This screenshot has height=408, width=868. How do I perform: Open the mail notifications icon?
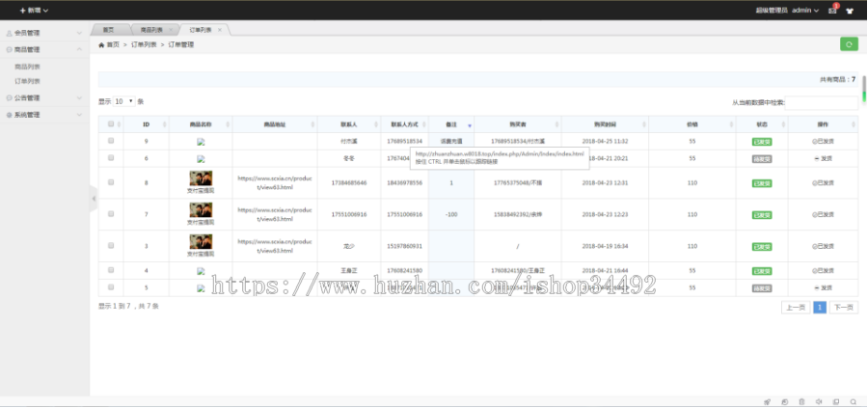[x=832, y=11]
